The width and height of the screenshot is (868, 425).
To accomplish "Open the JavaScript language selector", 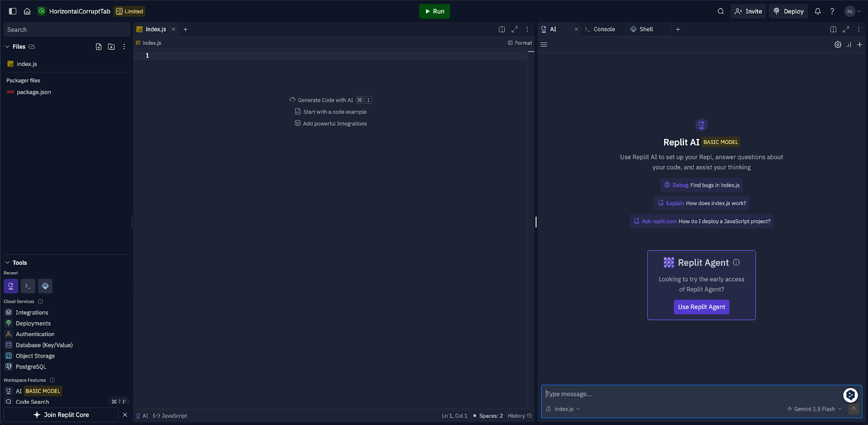I will coord(170,416).
